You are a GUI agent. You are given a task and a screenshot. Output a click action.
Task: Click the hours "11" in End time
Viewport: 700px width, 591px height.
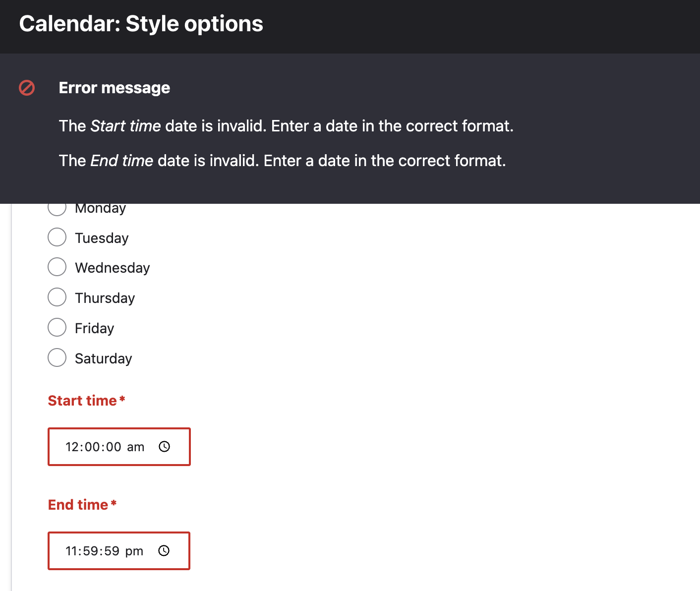72,551
